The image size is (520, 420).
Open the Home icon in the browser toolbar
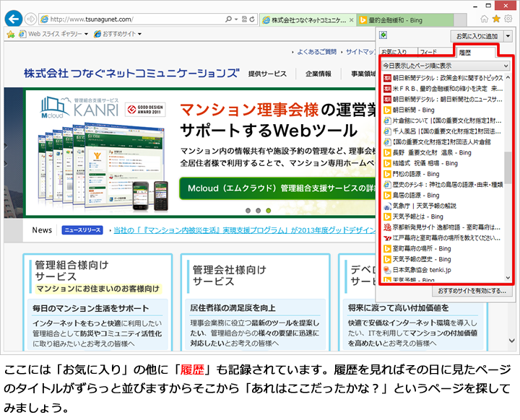click(x=484, y=19)
